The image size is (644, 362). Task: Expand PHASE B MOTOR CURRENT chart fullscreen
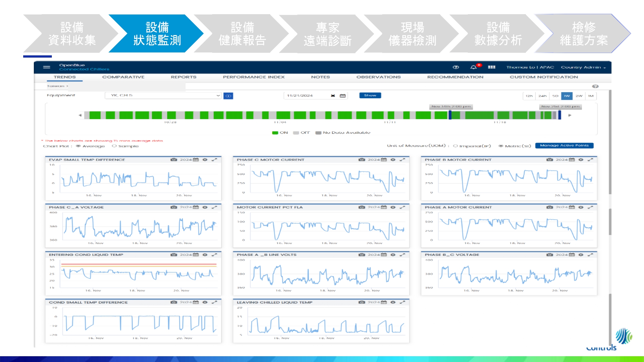pyautogui.click(x=590, y=160)
